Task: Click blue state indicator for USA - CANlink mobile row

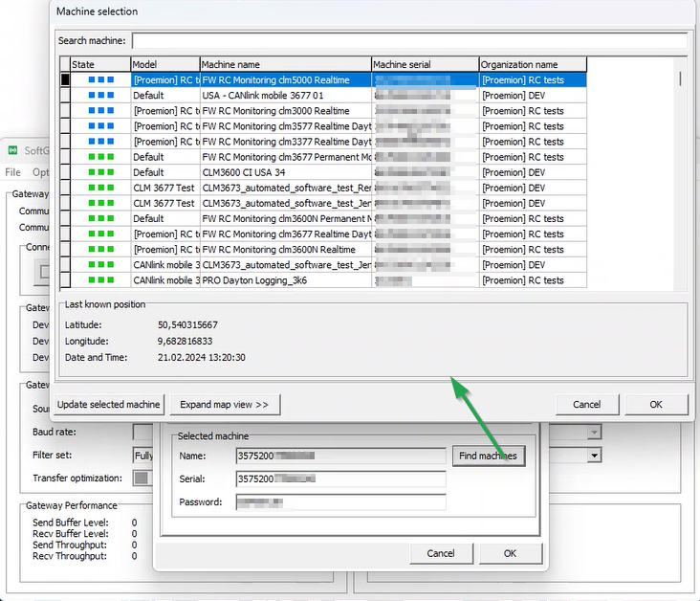Action: coord(101,96)
